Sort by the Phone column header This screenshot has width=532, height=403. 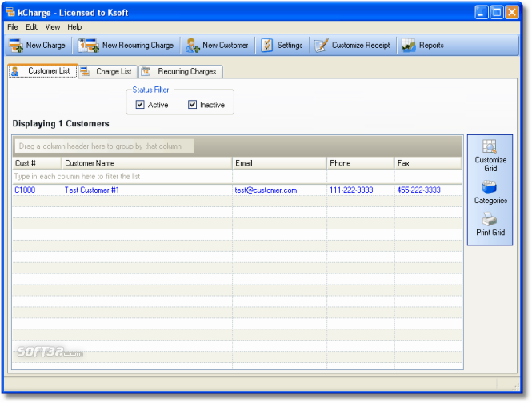coord(360,163)
